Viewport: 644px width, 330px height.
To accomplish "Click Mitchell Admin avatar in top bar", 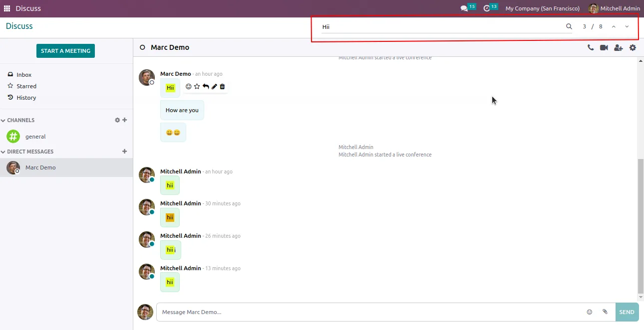I will [593, 8].
